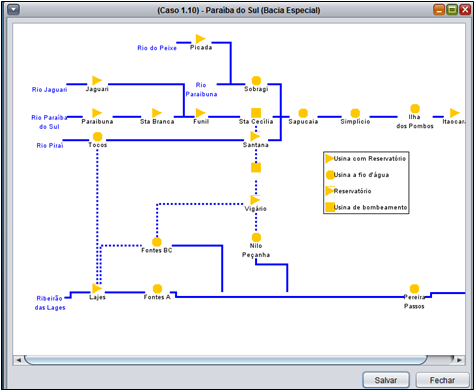Select the Simplício circle node

point(355,113)
